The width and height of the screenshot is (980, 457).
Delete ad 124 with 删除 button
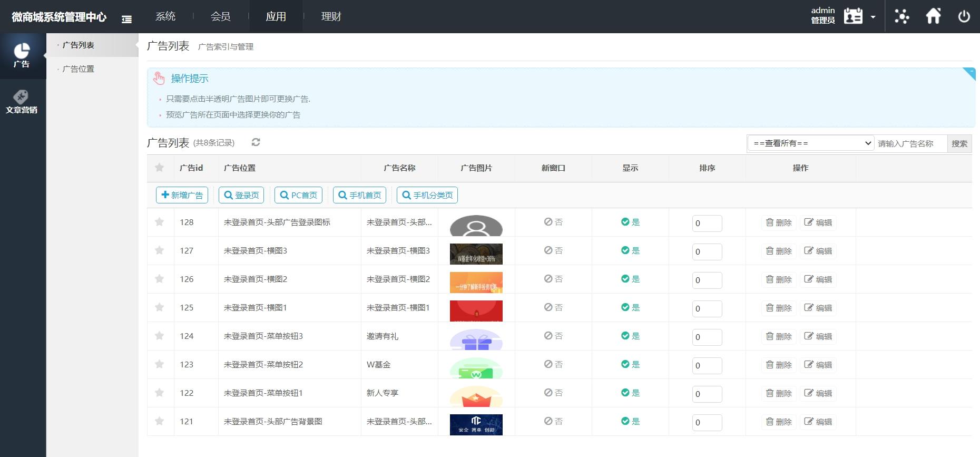(779, 336)
